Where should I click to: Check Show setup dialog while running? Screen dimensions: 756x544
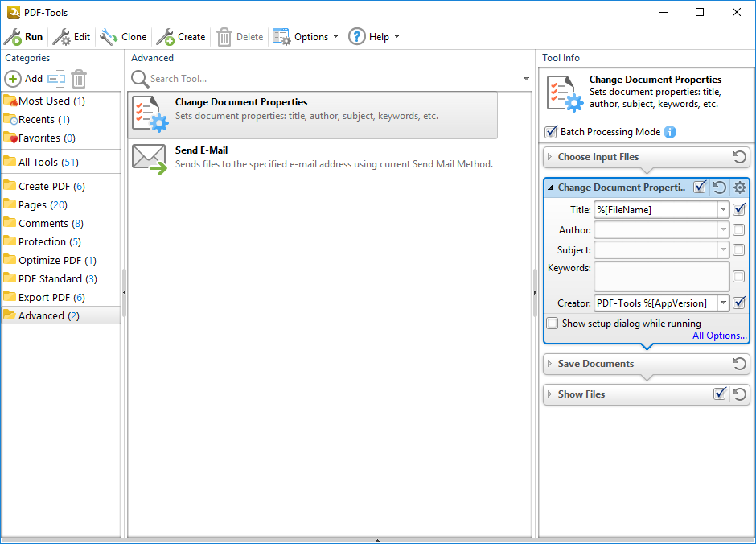pyautogui.click(x=553, y=324)
